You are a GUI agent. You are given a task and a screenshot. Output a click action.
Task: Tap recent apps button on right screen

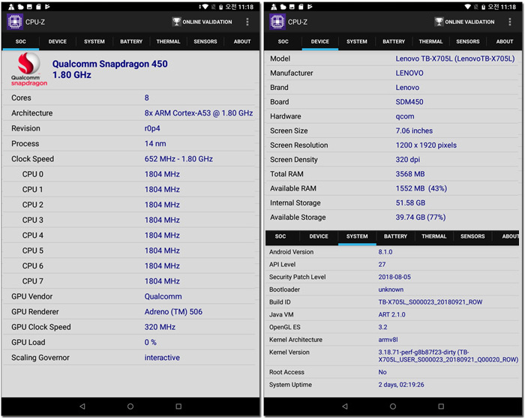point(441,406)
